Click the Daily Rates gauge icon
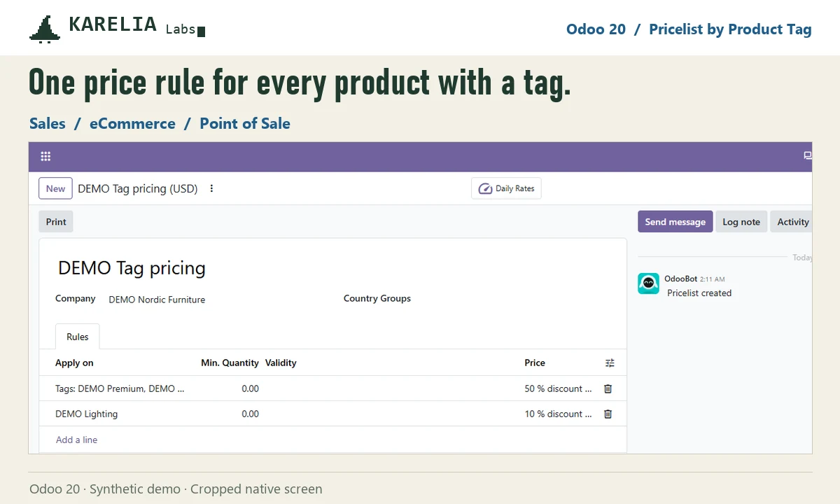 [x=485, y=189]
